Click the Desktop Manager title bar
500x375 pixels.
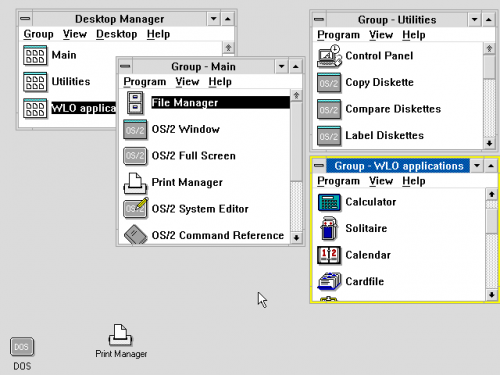pos(119,19)
